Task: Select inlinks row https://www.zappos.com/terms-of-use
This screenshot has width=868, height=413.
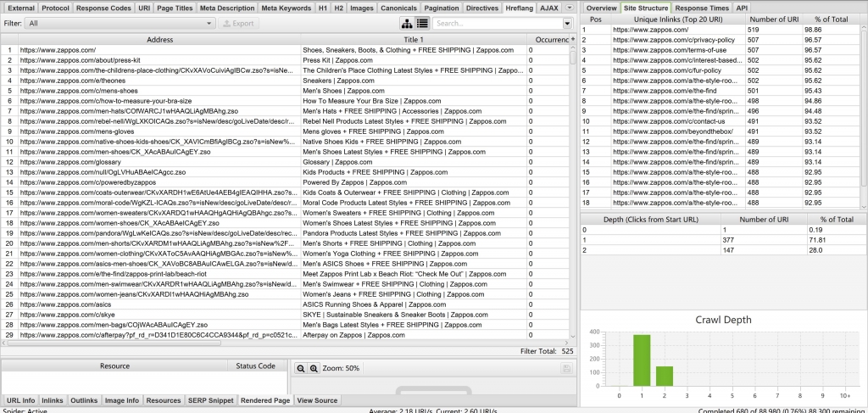Action: (x=721, y=50)
